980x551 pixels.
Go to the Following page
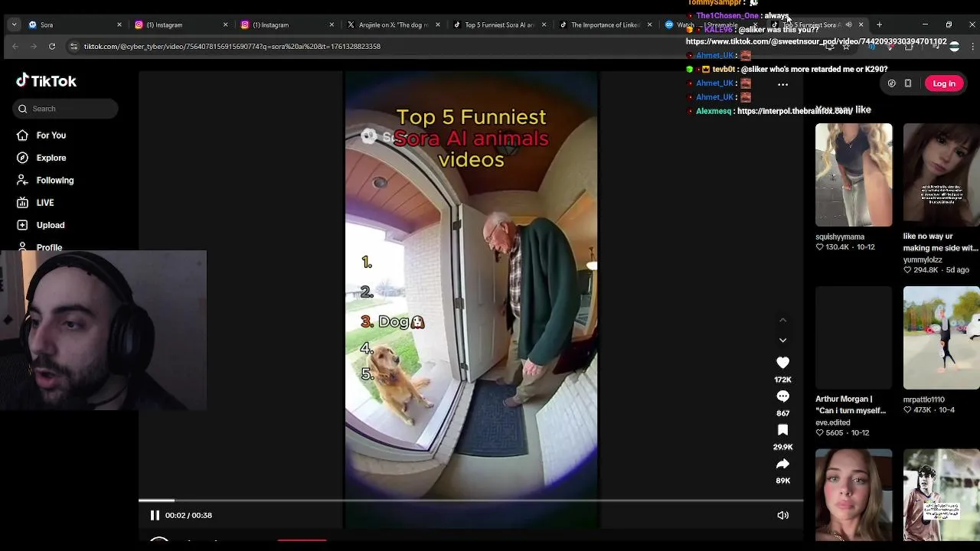pyautogui.click(x=55, y=181)
